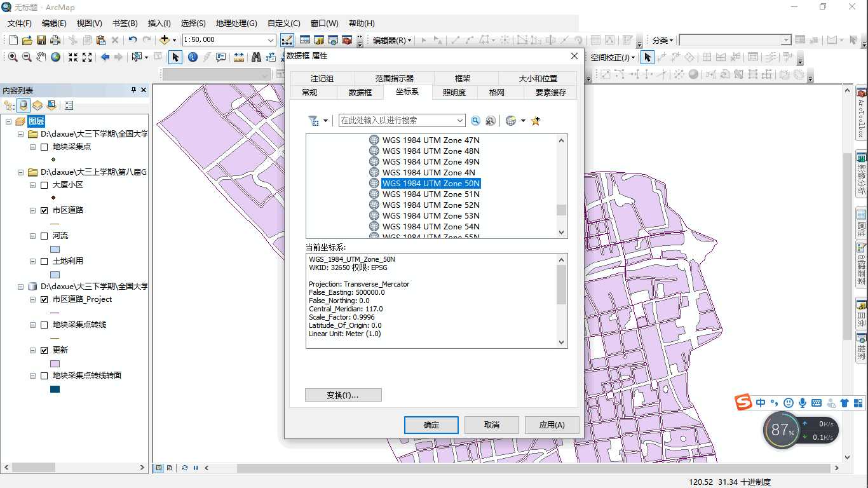
Task: Open a map document with folder icon
Action: click(27, 40)
